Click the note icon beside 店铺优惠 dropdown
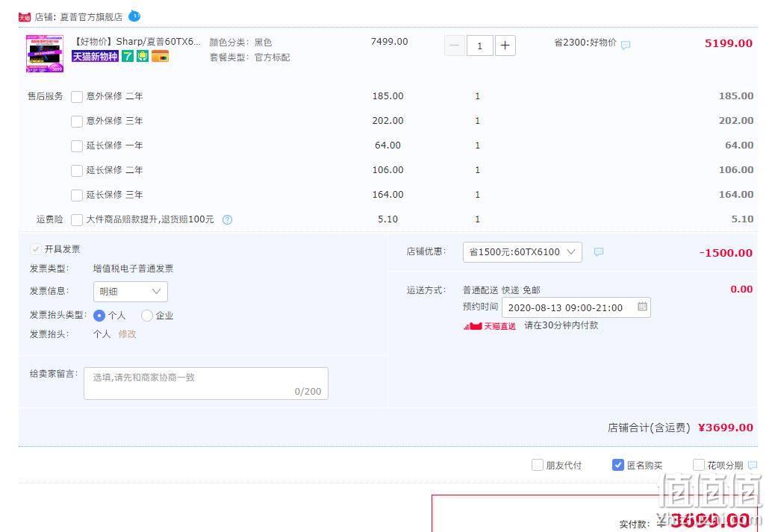 click(598, 251)
